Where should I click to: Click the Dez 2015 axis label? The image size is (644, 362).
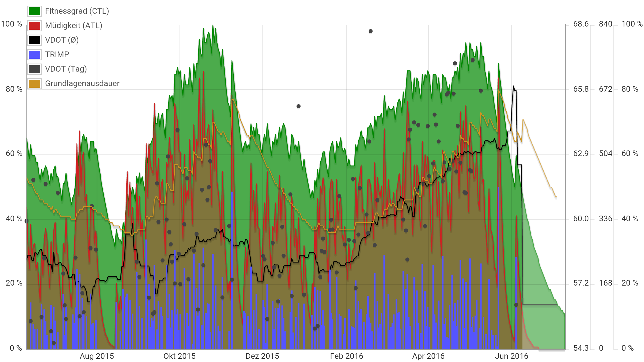click(262, 356)
